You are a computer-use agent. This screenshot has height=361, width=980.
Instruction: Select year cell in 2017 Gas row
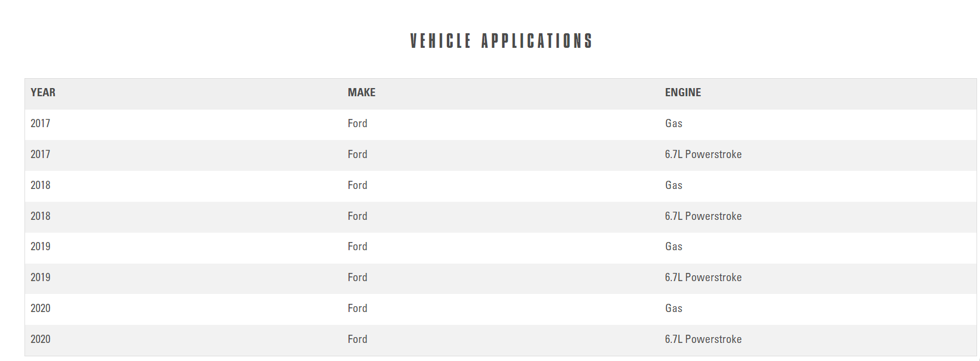[40, 124]
